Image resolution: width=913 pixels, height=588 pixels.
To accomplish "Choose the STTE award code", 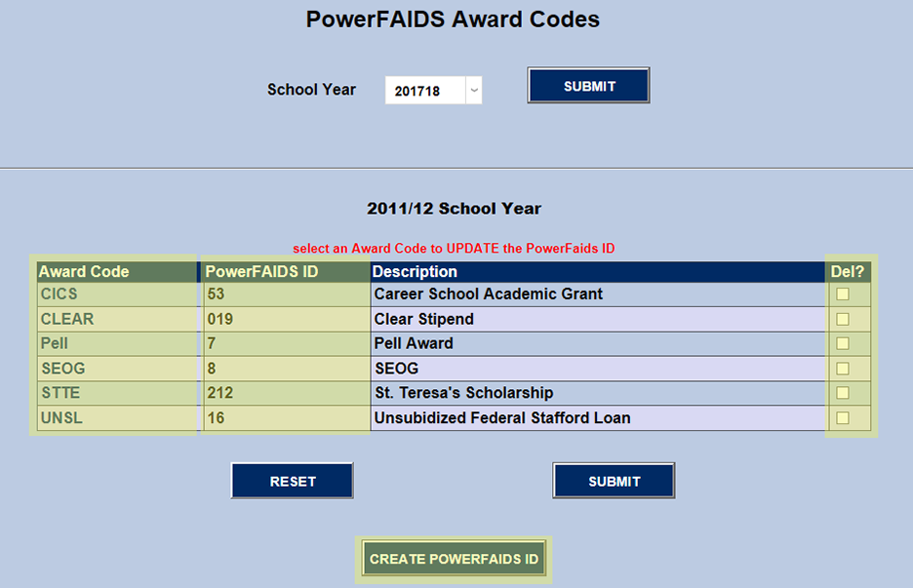I will click(x=60, y=393).
